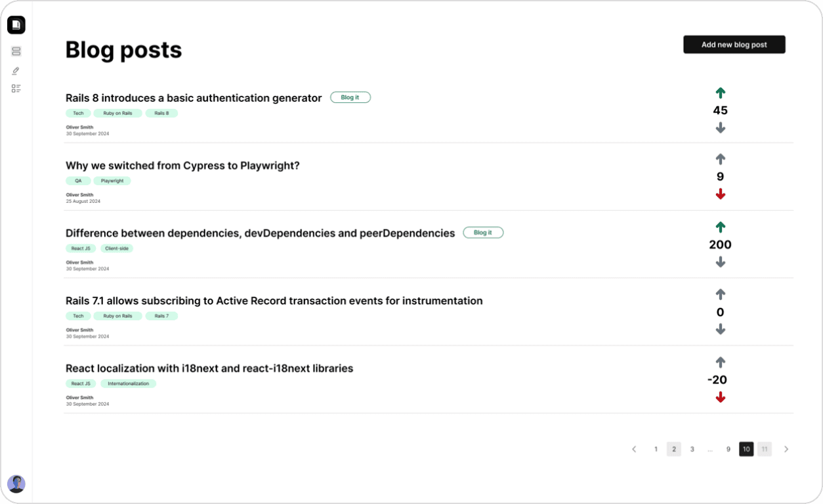This screenshot has width=823, height=504.
Task: Click the Playwright tag on the Cypress post
Action: click(112, 180)
